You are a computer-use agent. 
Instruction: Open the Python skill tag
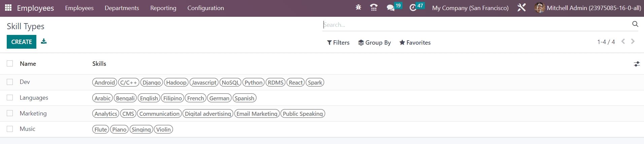[x=253, y=83]
